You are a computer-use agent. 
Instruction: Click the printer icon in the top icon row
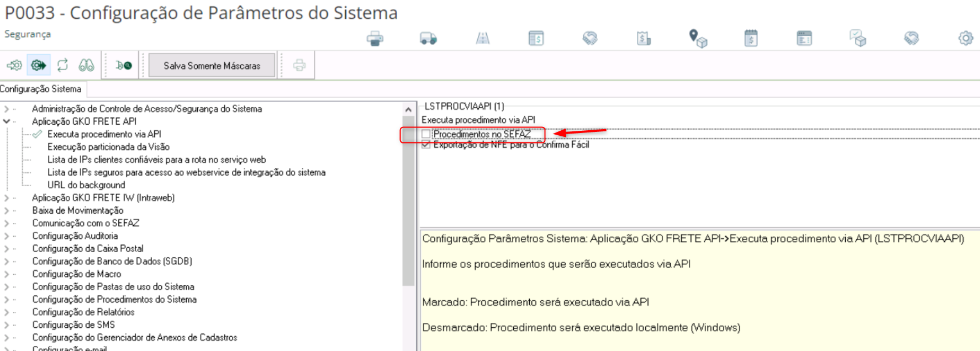[x=375, y=39]
